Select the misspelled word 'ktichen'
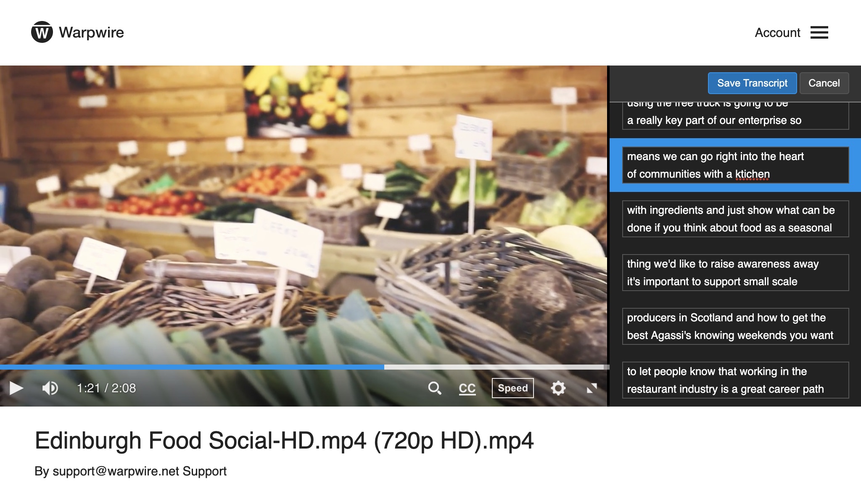Screen dimensions: 861x504 tap(752, 174)
